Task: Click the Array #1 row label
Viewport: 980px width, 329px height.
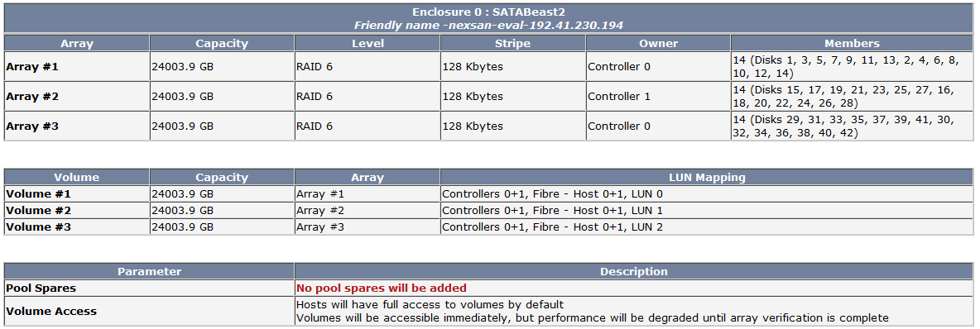Action: pos(32,67)
